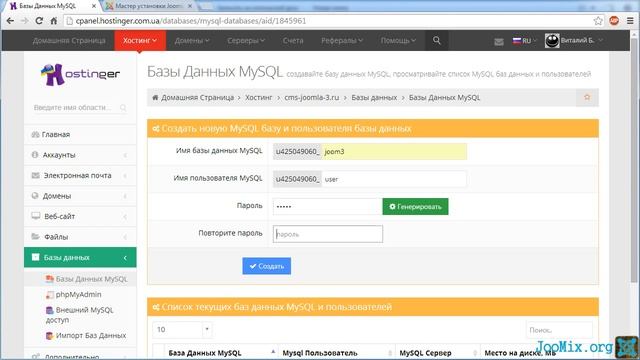Expand Аккаунты sidebar section
This screenshot has width=640, height=360.
coord(80,155)
